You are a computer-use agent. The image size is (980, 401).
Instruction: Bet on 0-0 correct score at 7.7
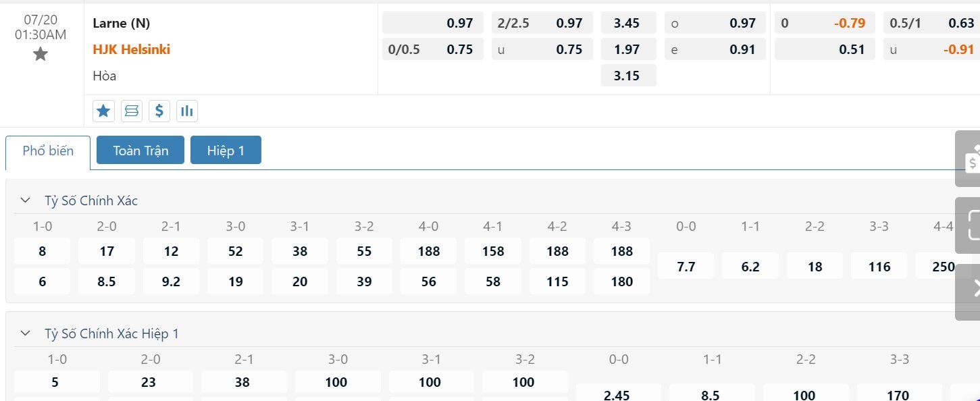(686, 267)
